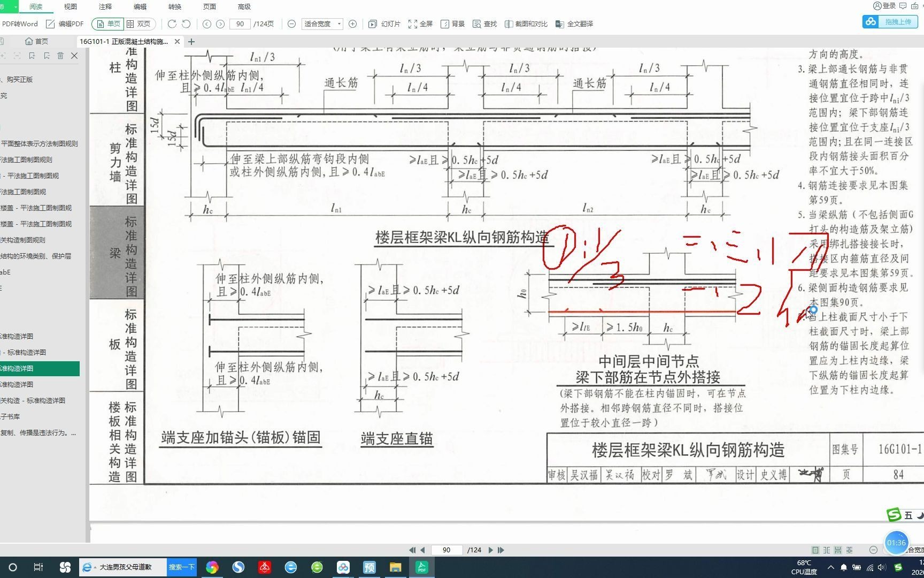Open the green PDF app in taskbar
This screenshot has width=924, height=578.
pos(421,567)
